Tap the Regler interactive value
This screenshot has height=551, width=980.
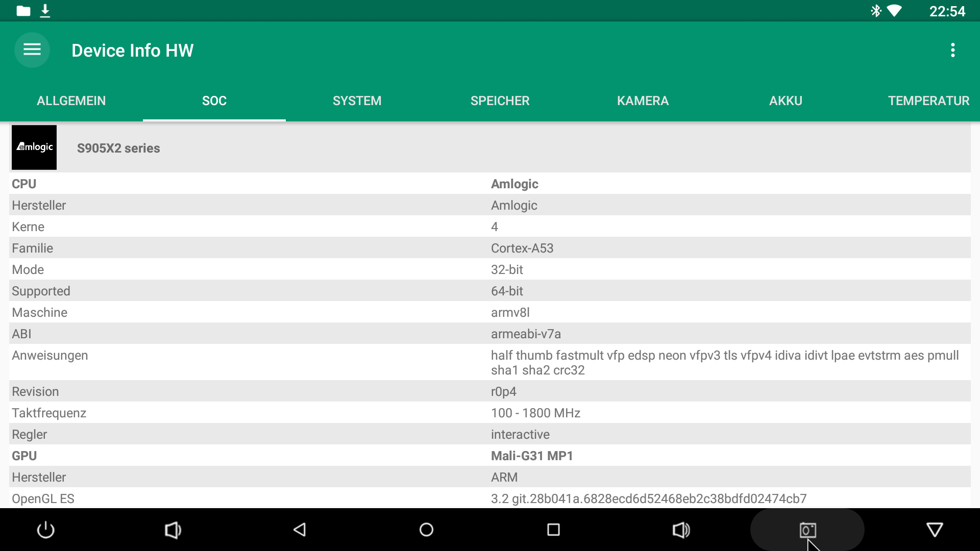pyautogui.click(x=520, y=434)
